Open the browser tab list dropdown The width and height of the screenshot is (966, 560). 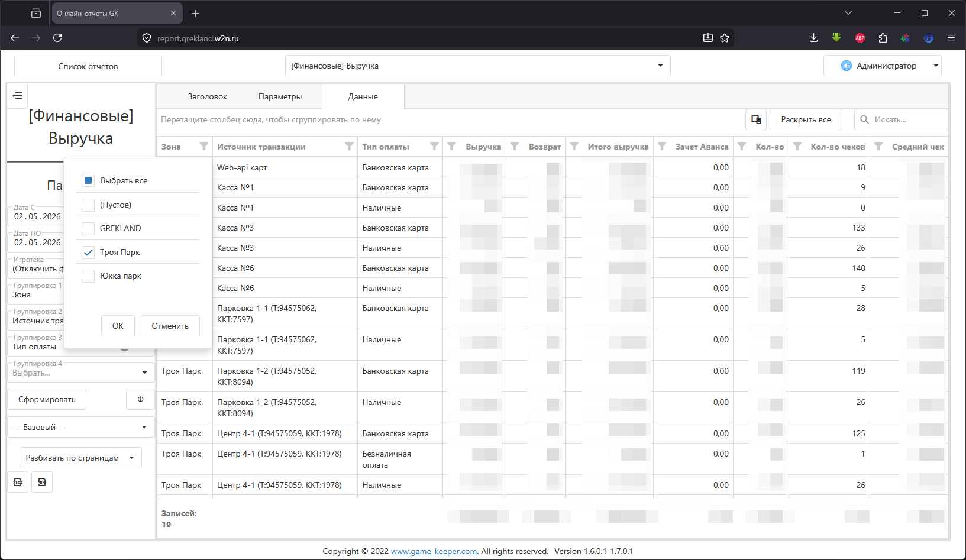coord(848,13)
